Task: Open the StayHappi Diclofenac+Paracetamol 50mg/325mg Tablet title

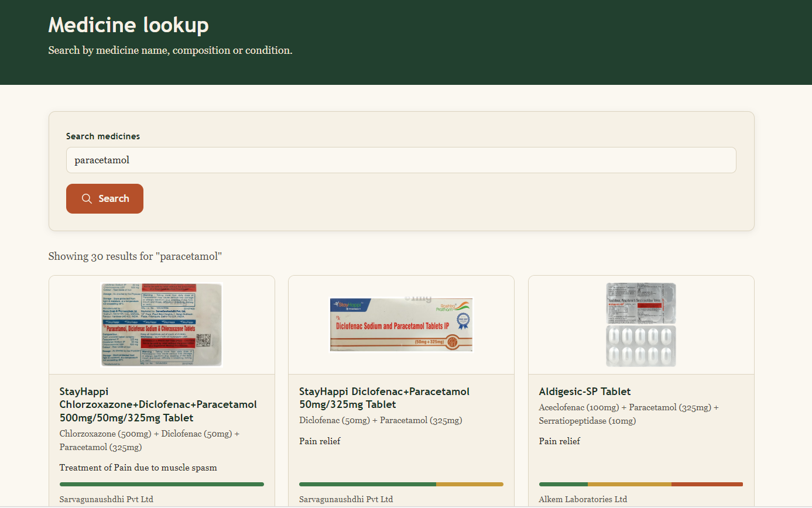Action: (x=385, y=398)
